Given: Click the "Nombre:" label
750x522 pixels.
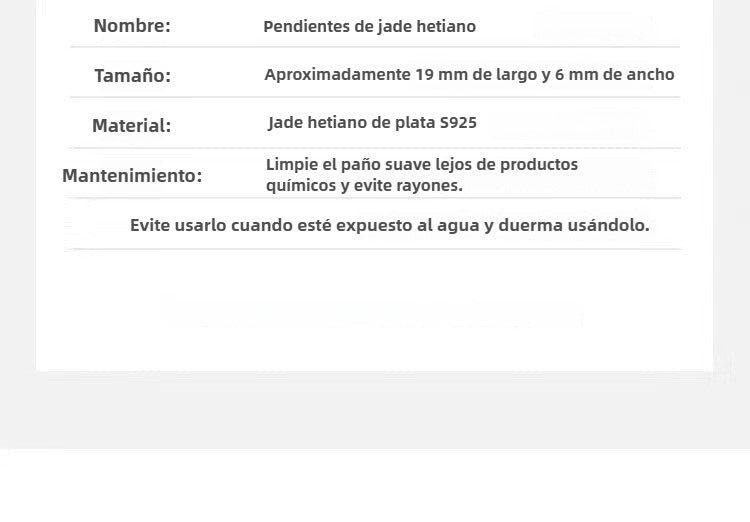Looking at the screenshot, I should tap(132, 26).
